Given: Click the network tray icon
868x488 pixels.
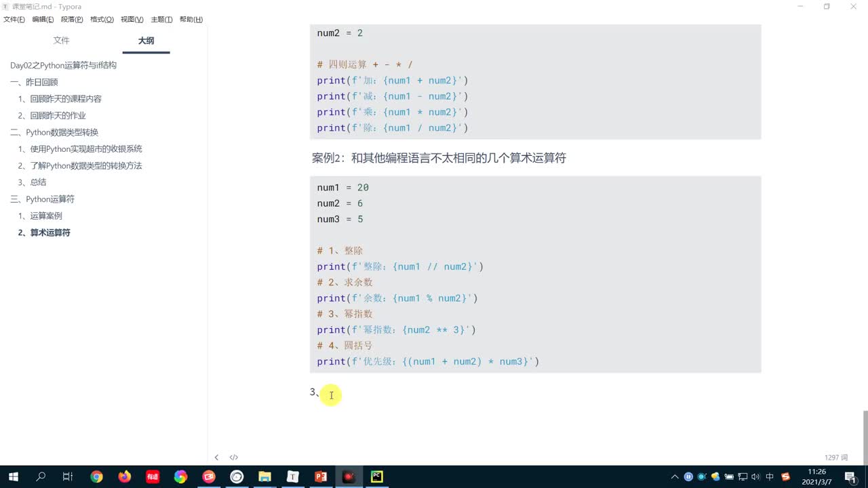Looking at the screenshot, I should tap(743, 477).
